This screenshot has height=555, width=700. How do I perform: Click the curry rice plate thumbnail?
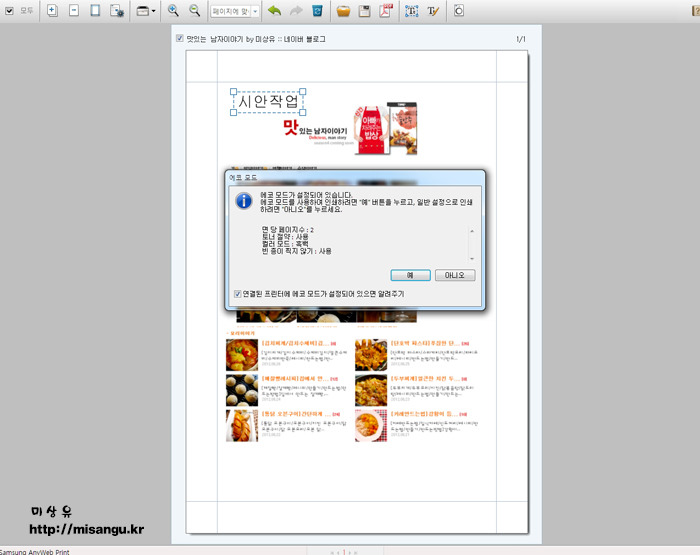point(371,426)
